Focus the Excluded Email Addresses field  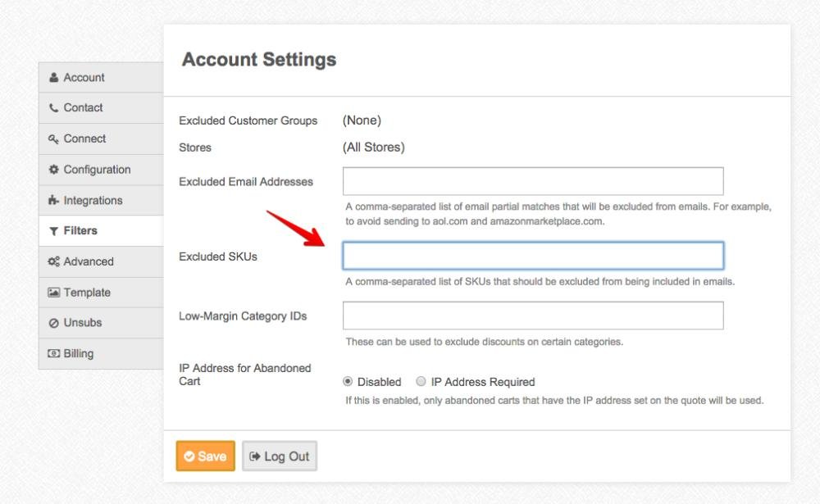(532, 181)
